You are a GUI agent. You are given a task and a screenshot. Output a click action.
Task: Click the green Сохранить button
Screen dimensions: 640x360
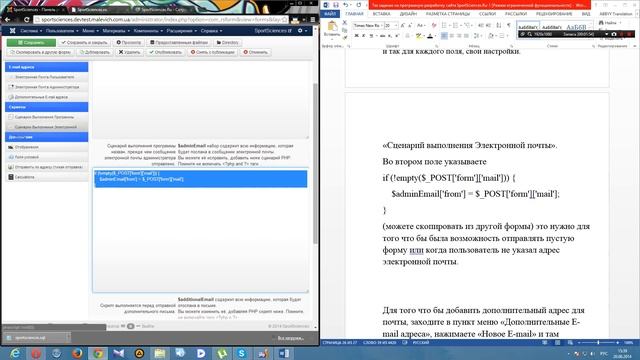(31, 42)
